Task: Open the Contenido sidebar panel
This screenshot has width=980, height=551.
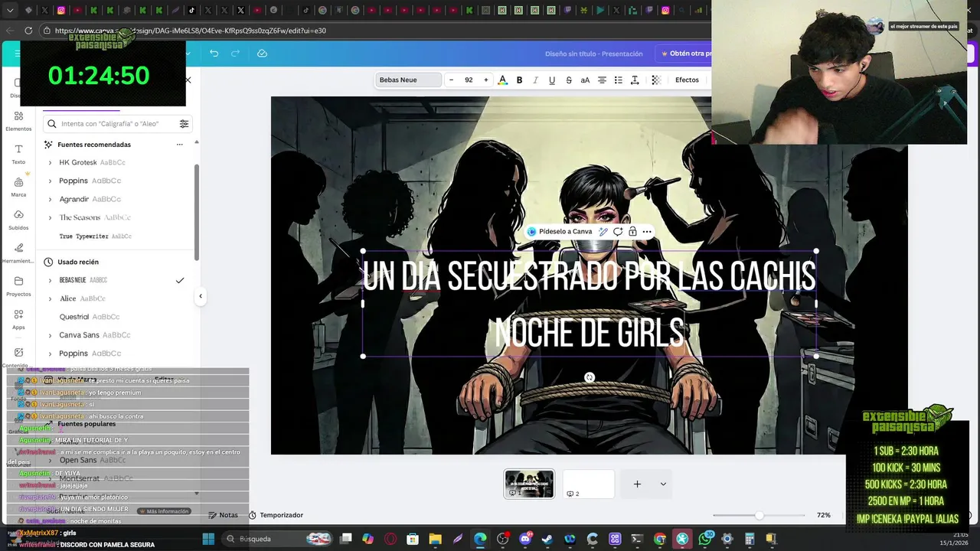Action: coord(17,357)
